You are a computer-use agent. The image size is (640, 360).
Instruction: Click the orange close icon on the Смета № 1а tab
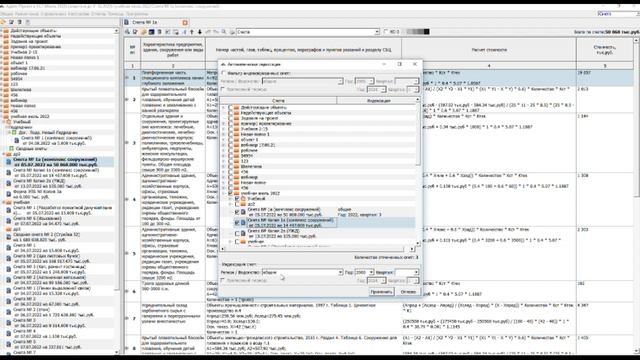[x=185, y=23]
